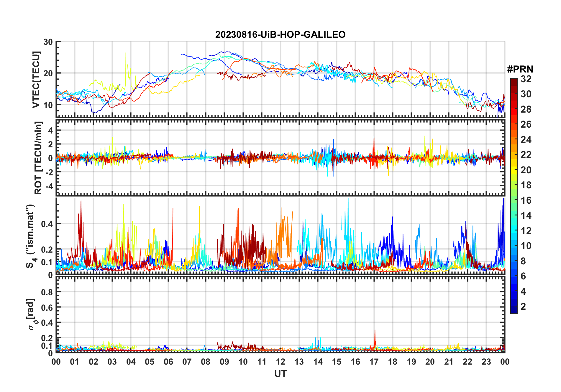561x392 pixels.
Task: Click colorbar tick label 26
Action: pos(526,124)
